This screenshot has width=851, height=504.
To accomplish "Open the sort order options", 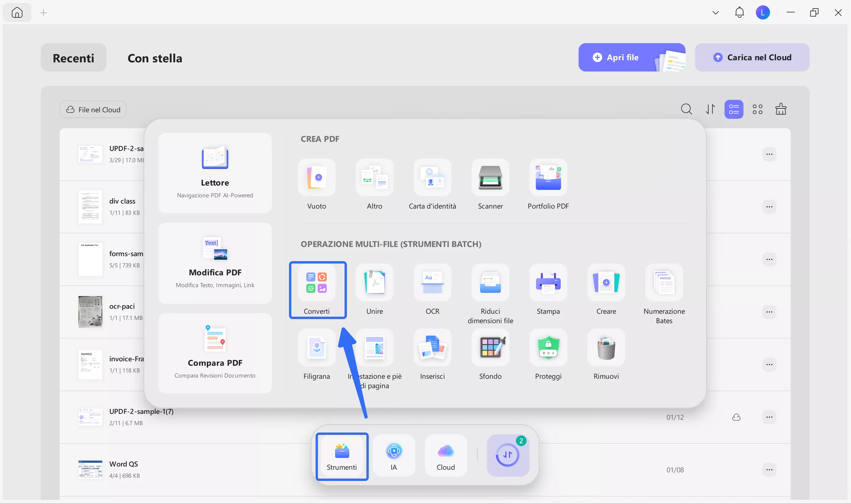I will pyautogui.click(x=710, y=109).
